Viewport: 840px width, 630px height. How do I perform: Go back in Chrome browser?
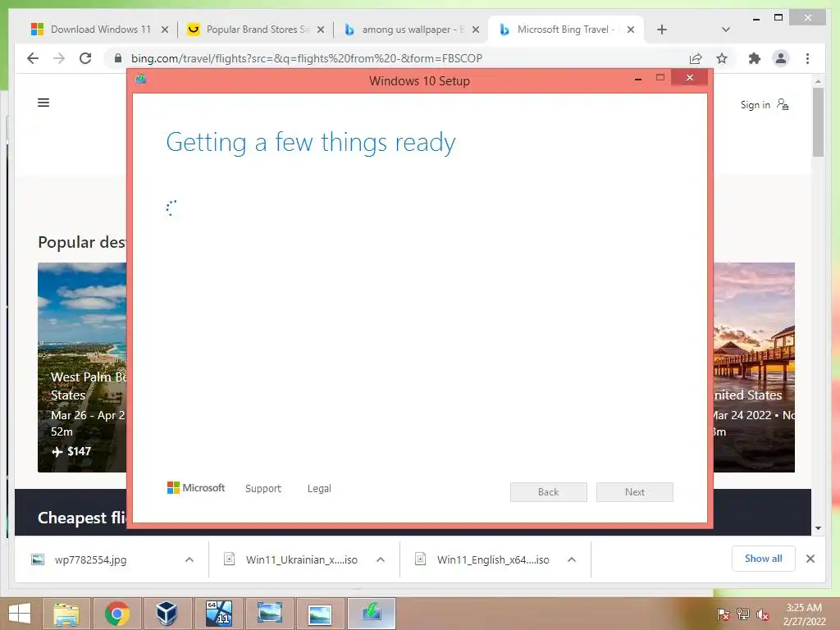(x=33, y=58)
